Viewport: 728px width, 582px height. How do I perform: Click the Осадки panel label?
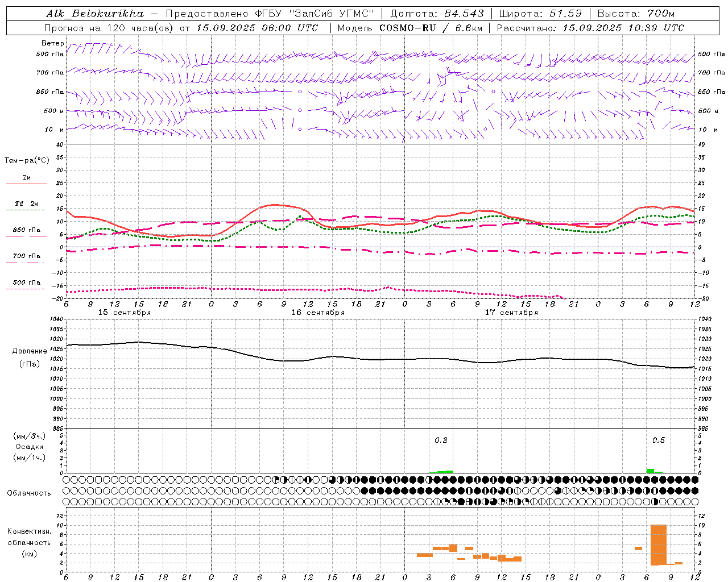pos(30,447)
